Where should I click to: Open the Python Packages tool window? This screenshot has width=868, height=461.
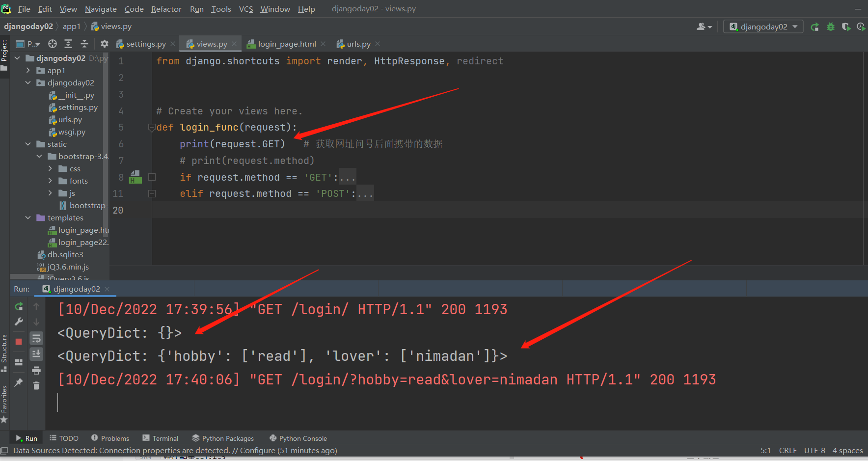223,438
